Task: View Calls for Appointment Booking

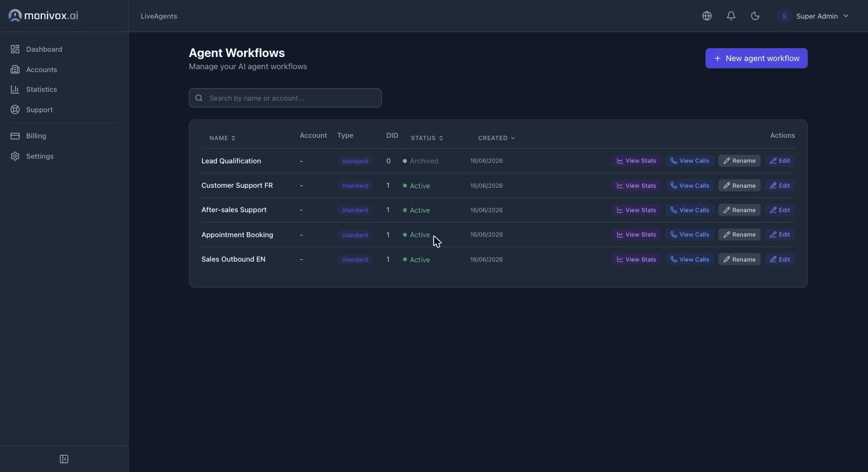Action: click(x=690, y=235)
